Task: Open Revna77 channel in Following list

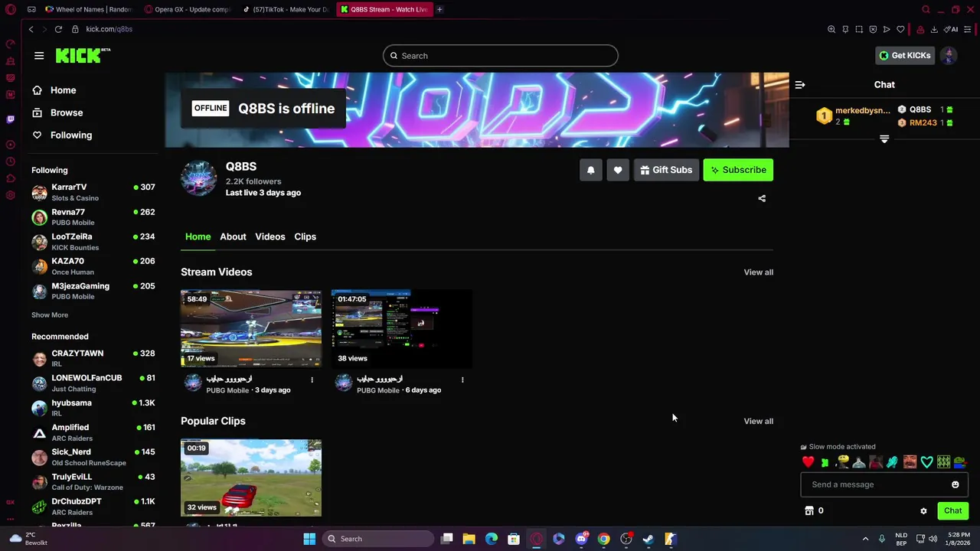Action: tap(93, 217)
